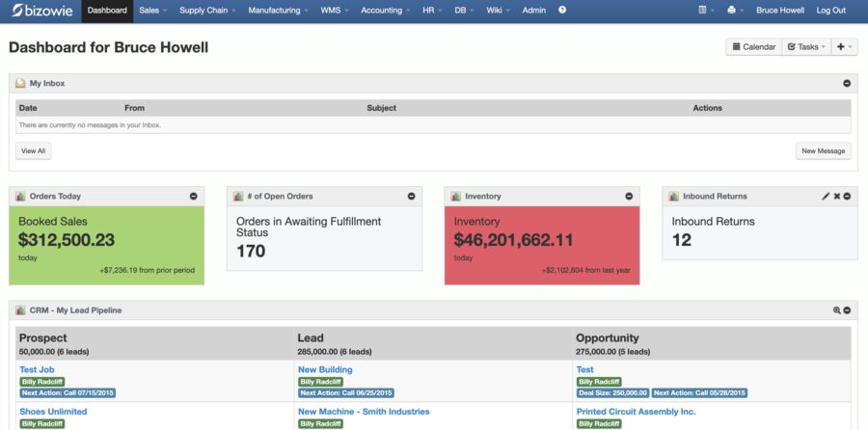Collapse the Orders Today widget

[193, 196]
